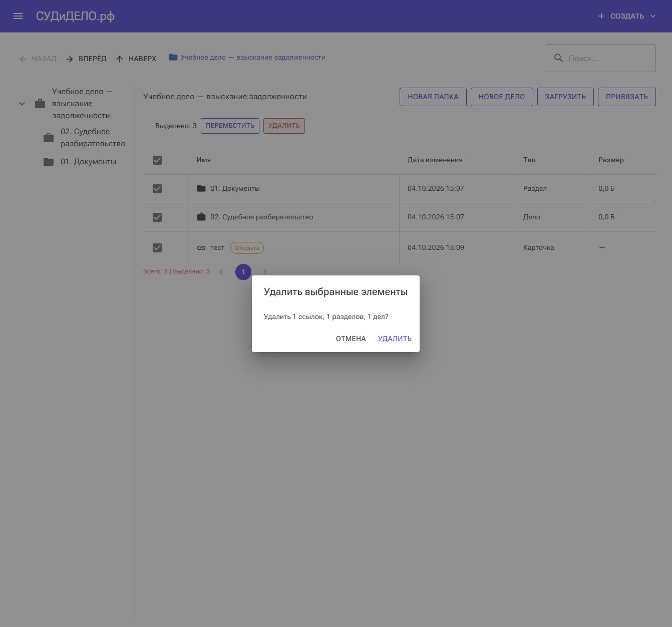Click ПЕРЕМЕСТИТЬ selected items button
This screenshot has width=672, height=627.
point(230,126)
